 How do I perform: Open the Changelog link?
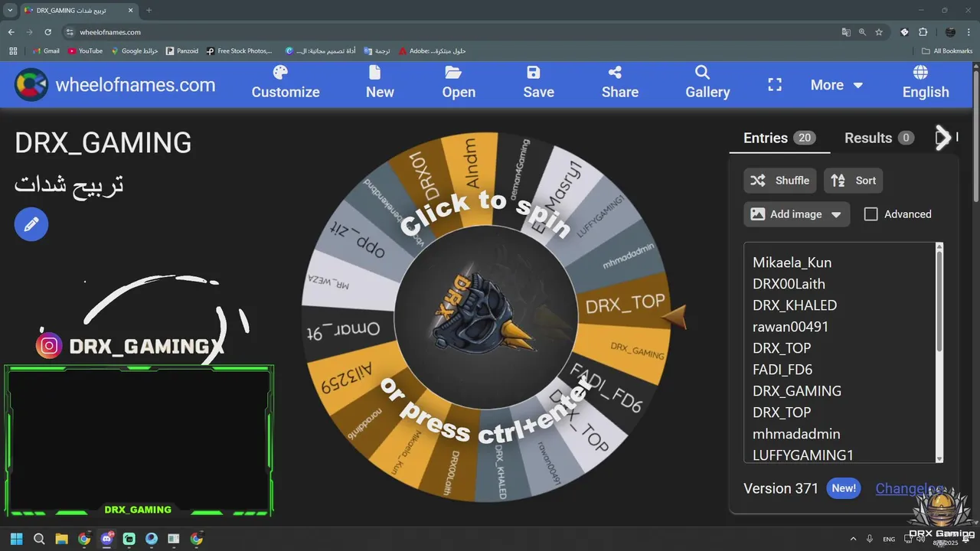point(910,488)
